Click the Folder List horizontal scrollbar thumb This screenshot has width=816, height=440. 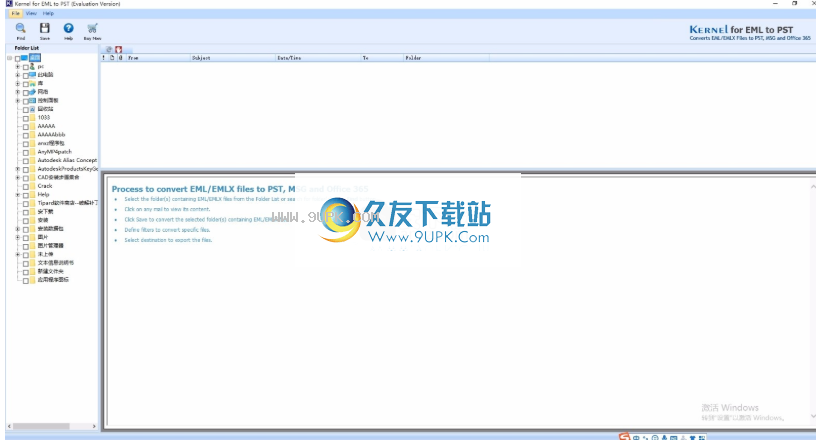click(x=41, y=426)
